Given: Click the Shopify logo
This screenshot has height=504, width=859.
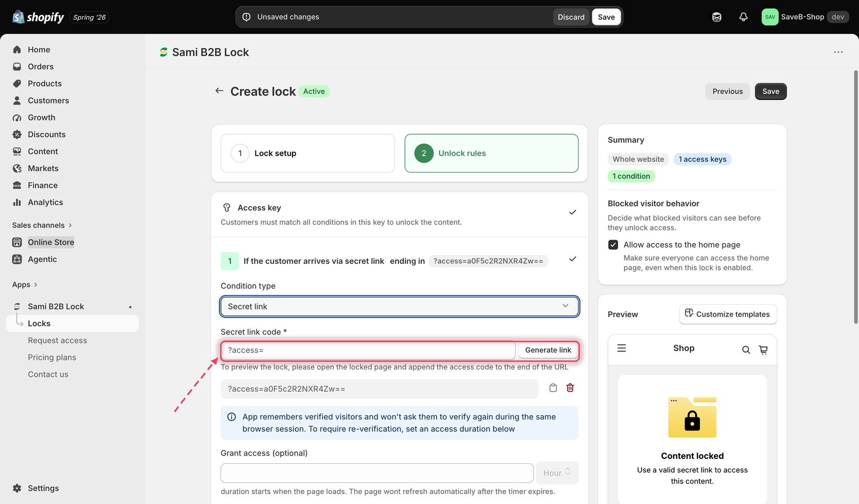Looking at the screenshot, I should tap(38, 17).
